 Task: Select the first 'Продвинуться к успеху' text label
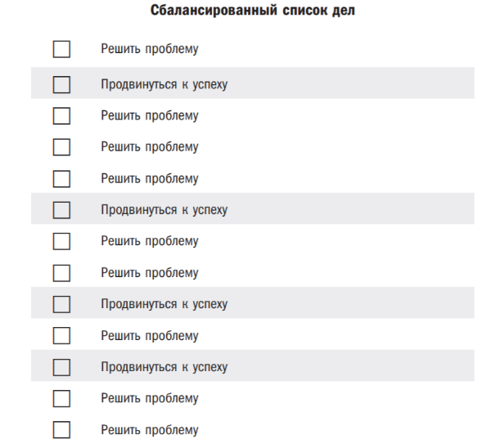(164, 84)
